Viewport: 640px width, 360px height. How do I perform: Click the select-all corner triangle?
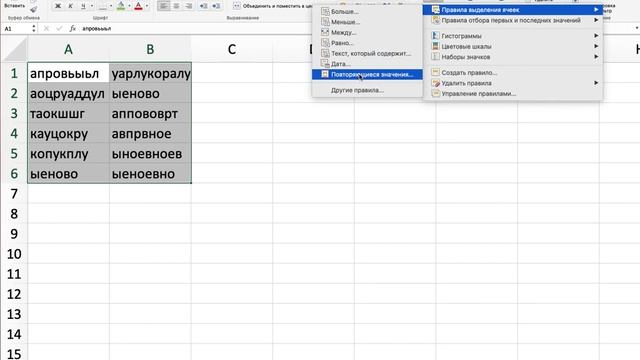(15, 50)
